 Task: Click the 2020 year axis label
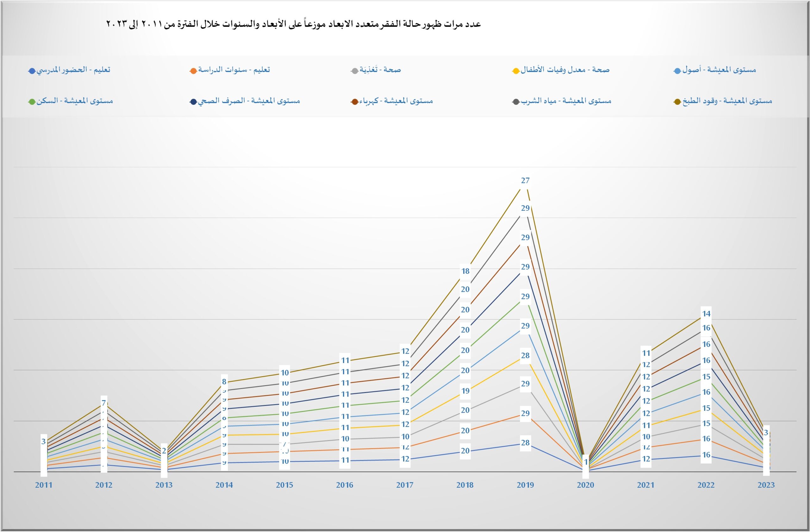tap(585, 485)
